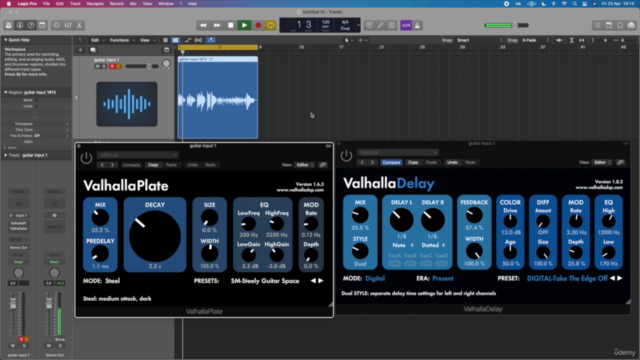640x360 pixels.
Task: Toggle the Waveform Zoom icon
Action: click(559, 40)
